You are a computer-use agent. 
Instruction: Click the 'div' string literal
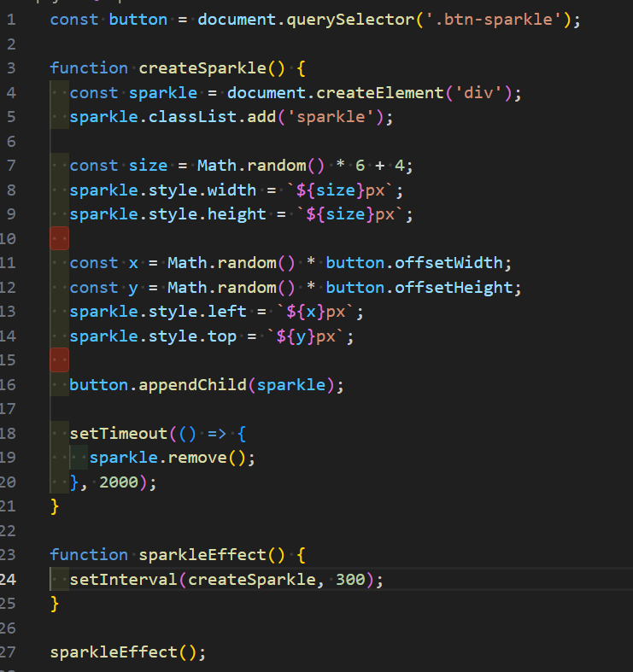478,92
